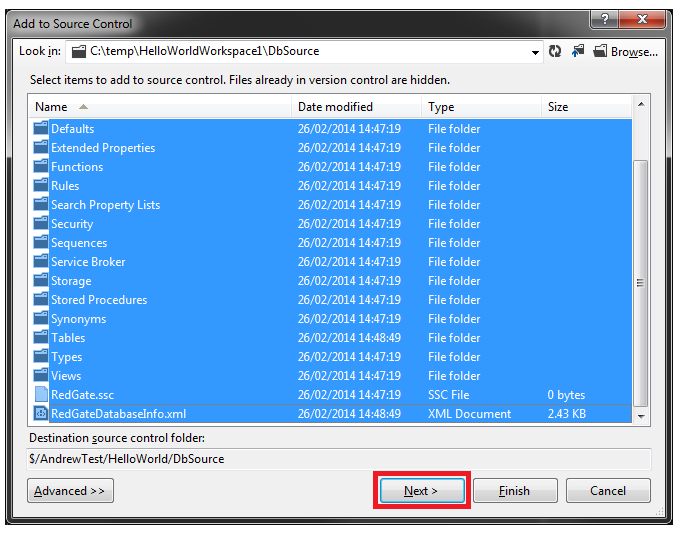The height and width of the screenshot is (533, 677).
Task: Click the help question mark button
Action: pyautogui.click(x=603, y=20)
